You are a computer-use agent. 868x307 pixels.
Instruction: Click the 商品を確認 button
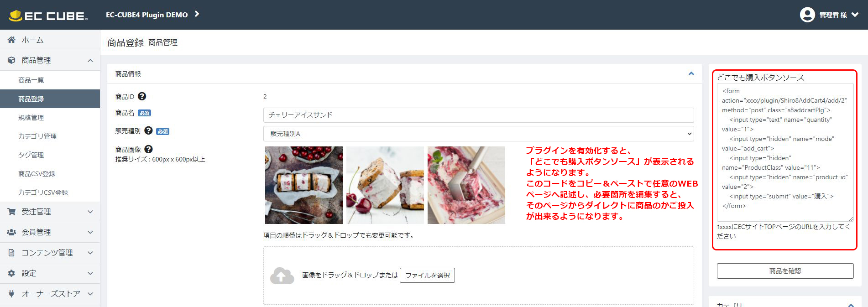pyautogui.click(x=785, y=271)
